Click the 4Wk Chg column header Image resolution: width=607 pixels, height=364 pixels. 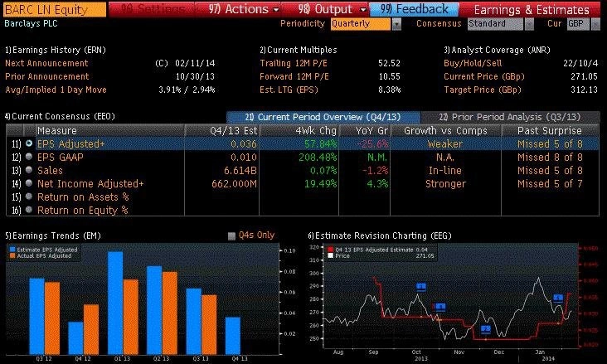299,130
